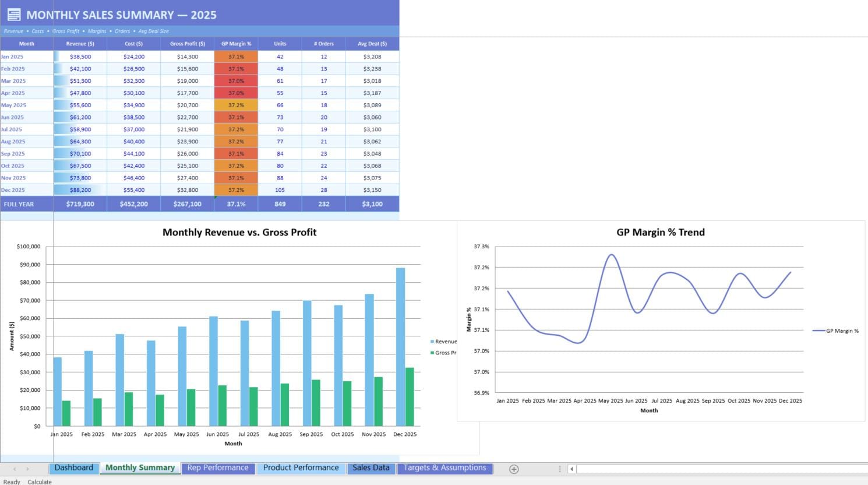Viewport: 868px width, 485px height.
Task: Select the Amount ($) axis title in the bar chart
Action: (12, 336)
